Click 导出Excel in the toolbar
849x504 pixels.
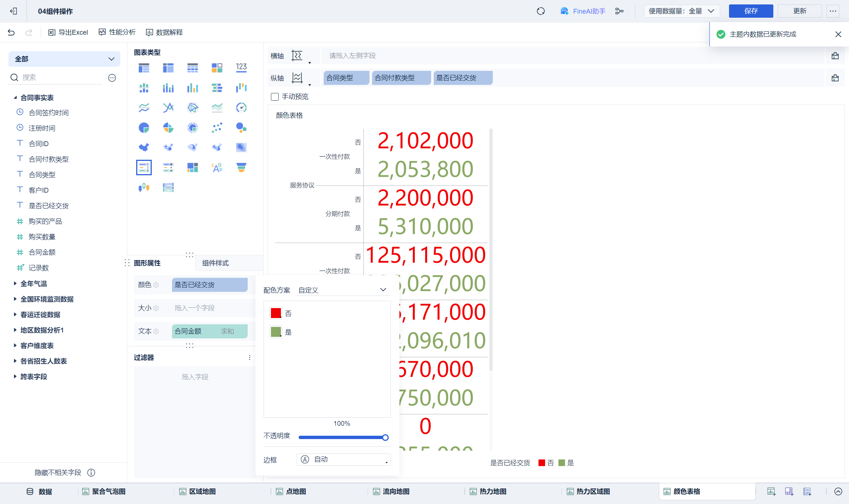(x=68, y=32)
